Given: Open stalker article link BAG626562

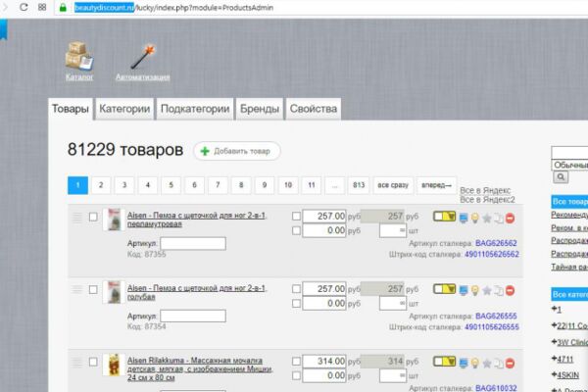Looking at the screenshot, I should coord(496,243).
